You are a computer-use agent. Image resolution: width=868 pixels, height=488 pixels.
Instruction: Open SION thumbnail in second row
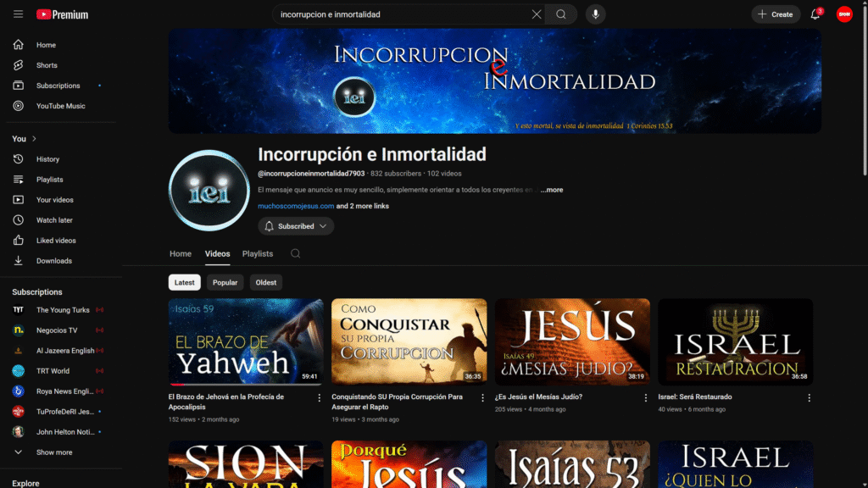(x=247, y=464)
